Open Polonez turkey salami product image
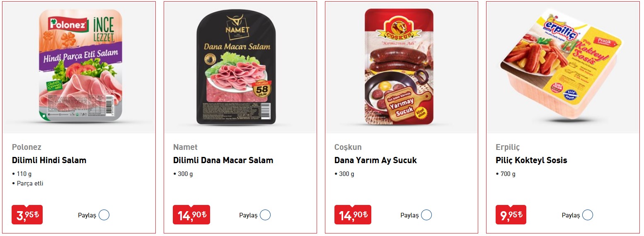 pos(80,65)
